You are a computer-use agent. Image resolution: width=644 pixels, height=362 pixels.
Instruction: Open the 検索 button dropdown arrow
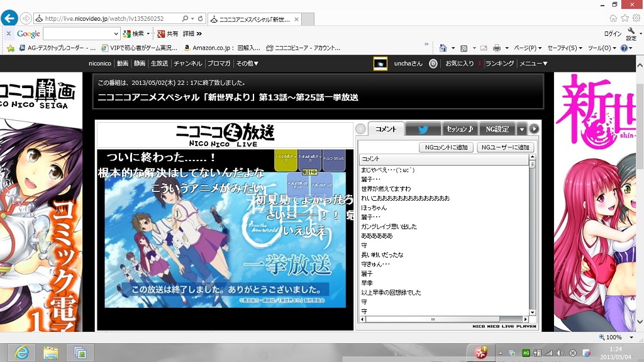coord(148,34)
